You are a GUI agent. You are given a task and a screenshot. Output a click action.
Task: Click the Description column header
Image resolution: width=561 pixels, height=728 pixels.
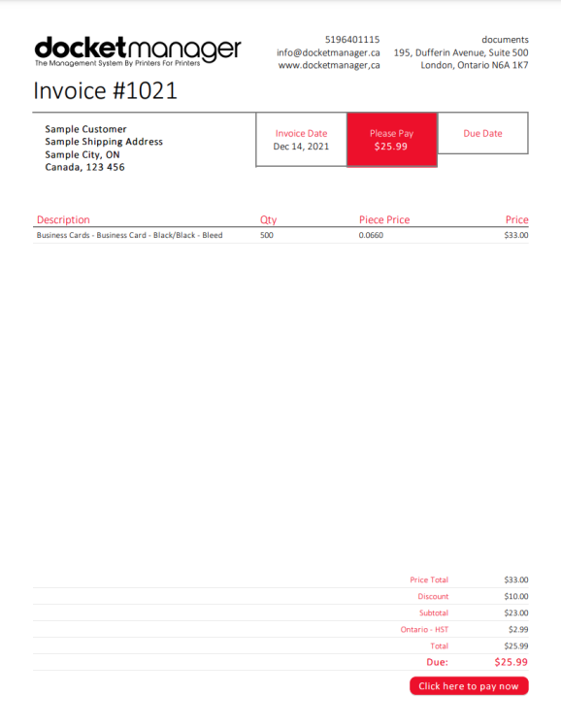click(x=63, y=219)
